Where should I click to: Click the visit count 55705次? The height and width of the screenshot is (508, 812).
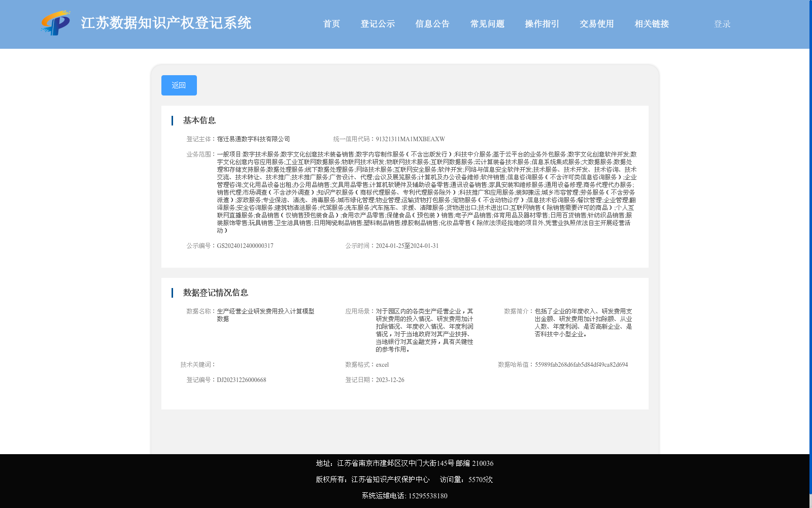tap(481, 480)
